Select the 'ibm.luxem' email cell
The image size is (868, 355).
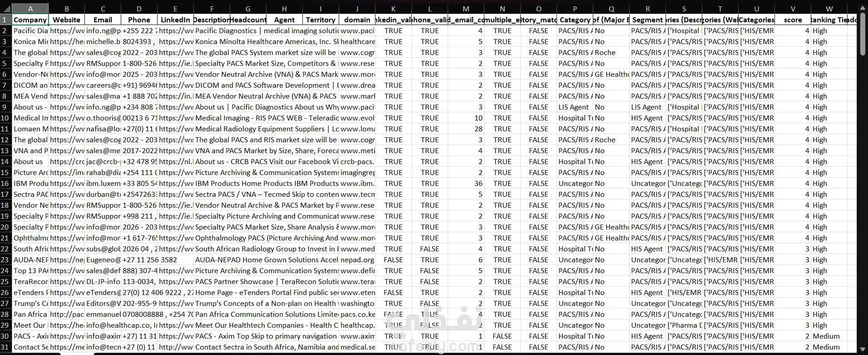pos(103,183)
